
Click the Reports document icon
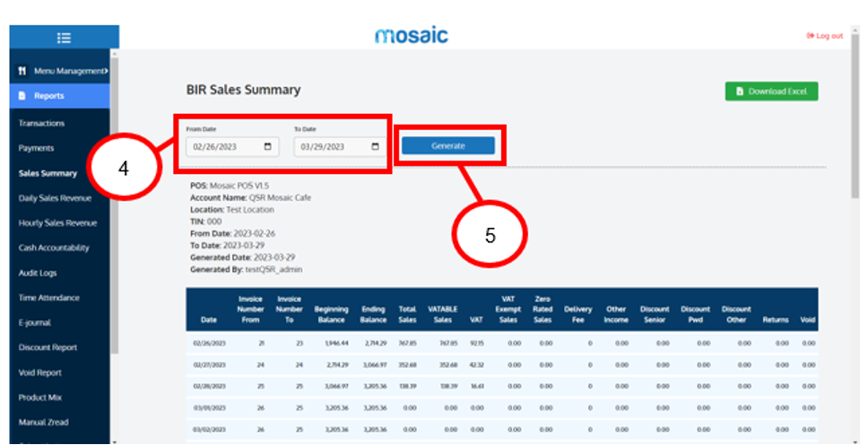click(x=22, y=96)
